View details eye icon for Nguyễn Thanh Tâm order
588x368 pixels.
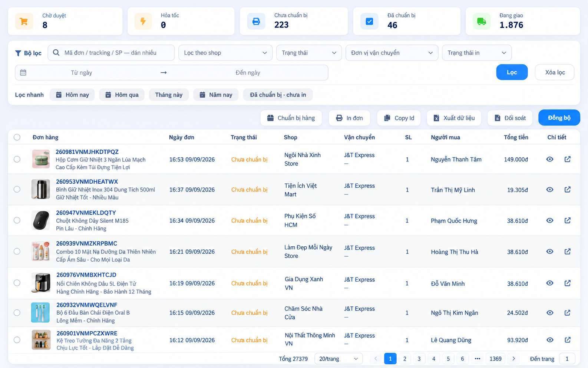(x=550, y=159)
